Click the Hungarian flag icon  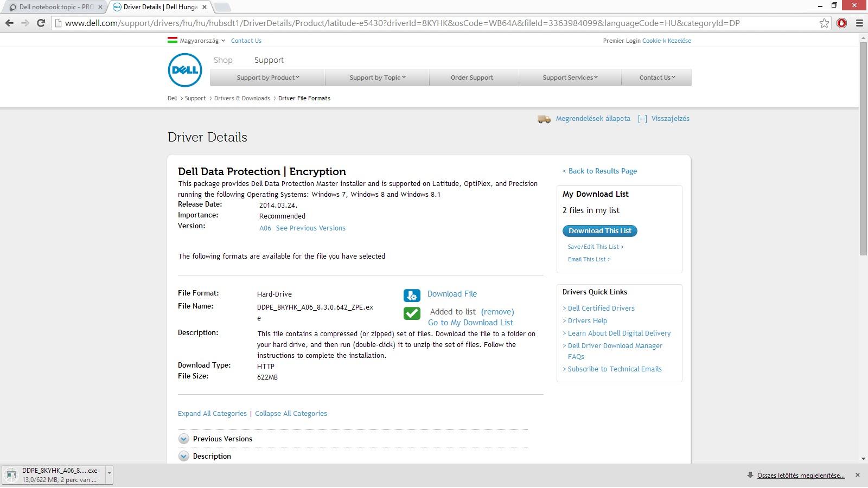pos(173,40)
